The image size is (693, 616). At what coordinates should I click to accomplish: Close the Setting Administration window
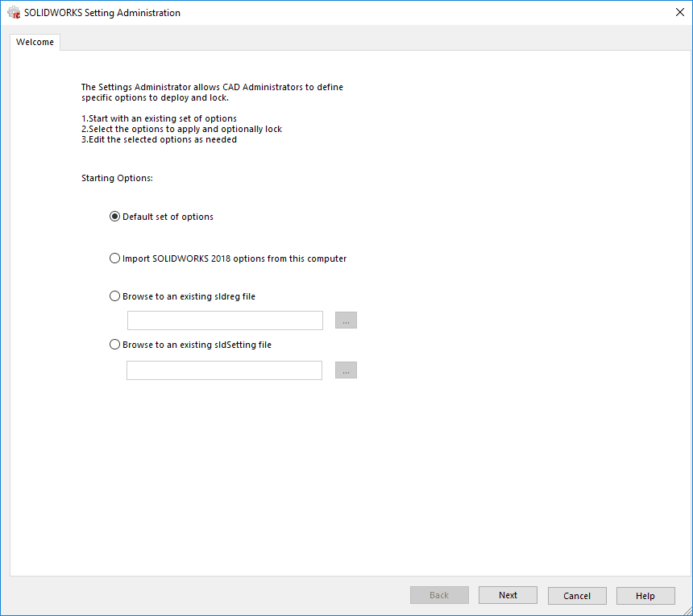click(x=680, y=12)
